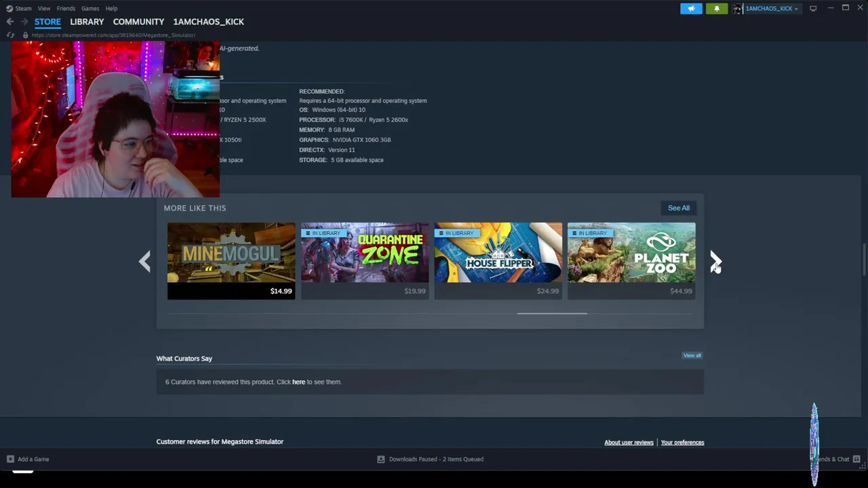The width and height of the screenshot is (868, 488).
Task: Go back using the left arrow navigation icon
Action: (10, 22)
